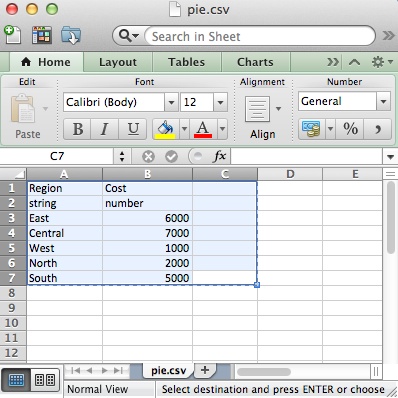Apply red font color
Viewport: 398px width, 398px height.
click(x=203, y=129)
